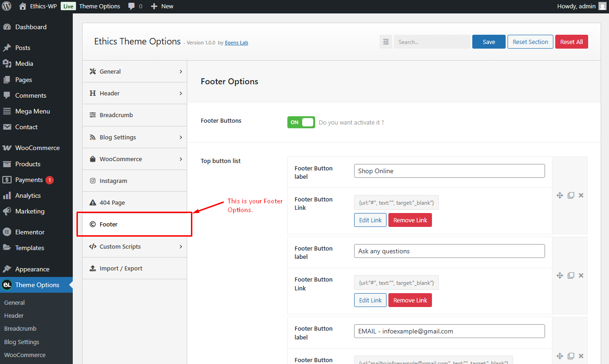Screen dimensions: 609x364
Task: Expand the Custom Scripts section
Action: pyautogui.click(x=135, y=246)
